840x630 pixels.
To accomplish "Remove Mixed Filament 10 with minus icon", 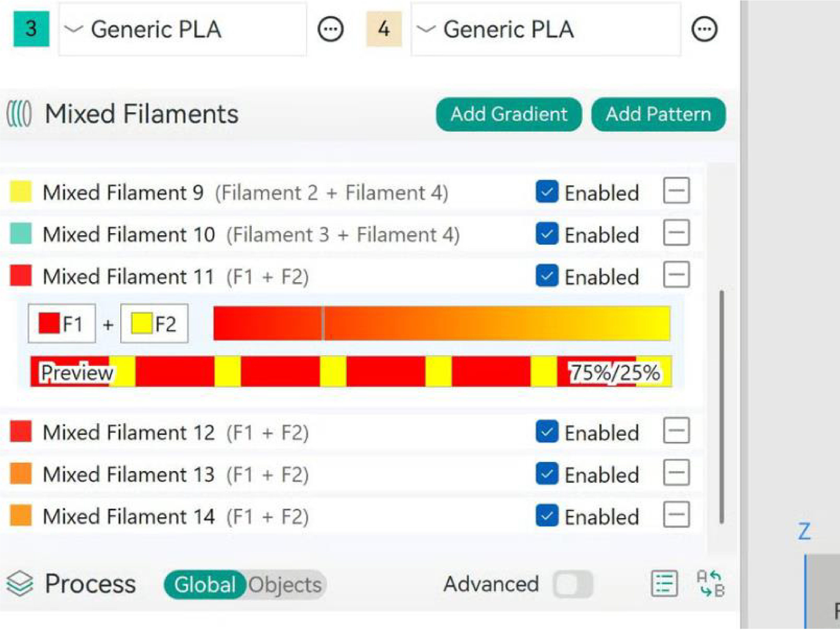I will (676, 233).
